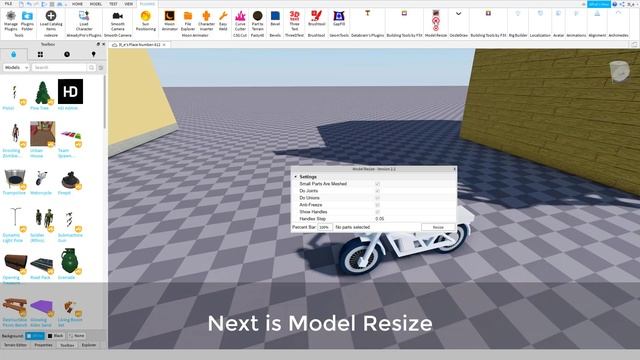Select the Trampoline model thumbnail
The width and height of the screenshot is (640, 360).
(x=15, y=179)
